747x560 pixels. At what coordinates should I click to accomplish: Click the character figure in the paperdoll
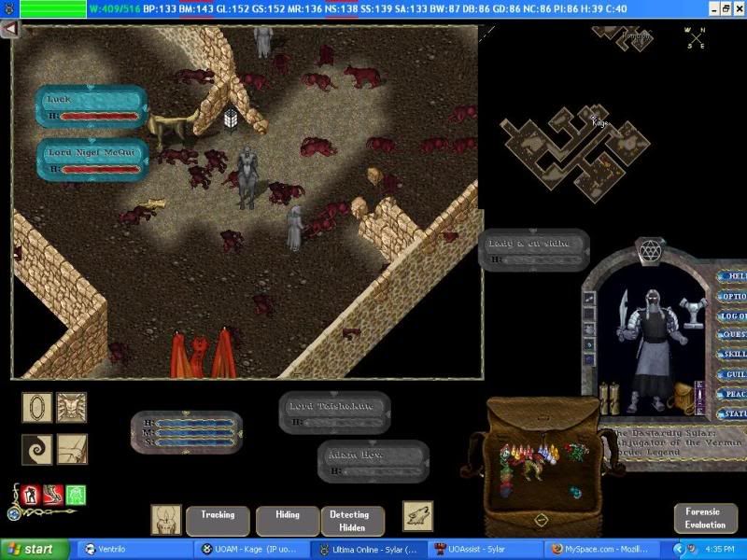point(651,350)
